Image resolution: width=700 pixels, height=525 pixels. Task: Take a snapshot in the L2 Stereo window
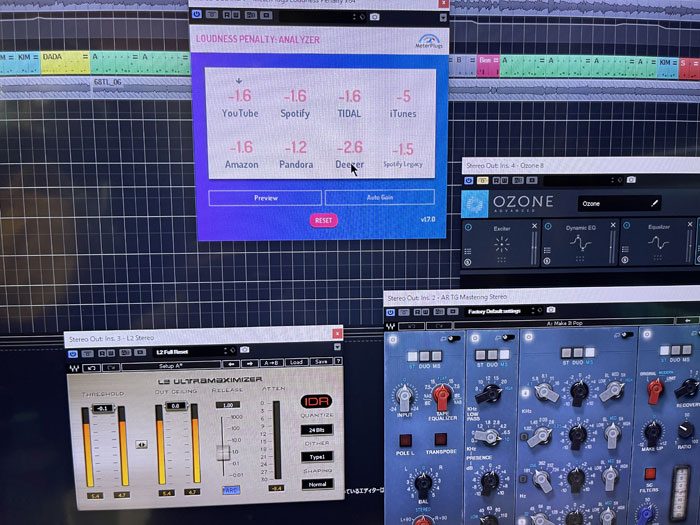tap(244, 350)
